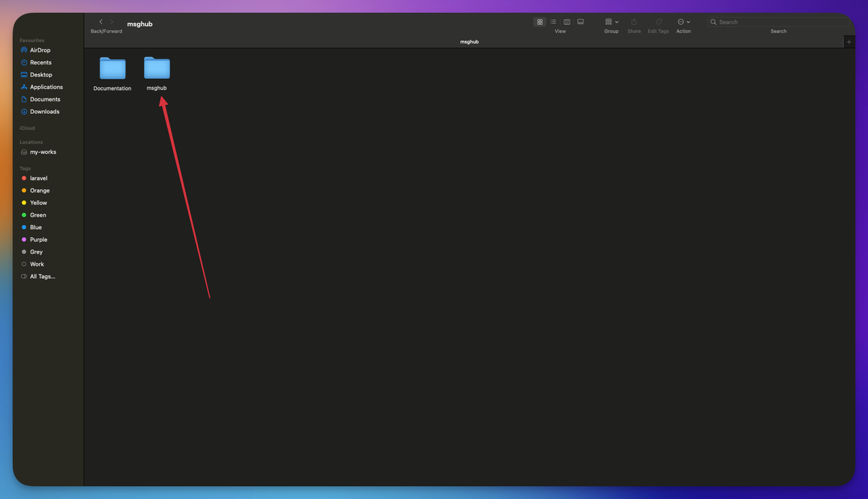The height and width of the screenshot is (499, 868).
Task: Select the msghub folder icon
Action: (x=157, y=68)
